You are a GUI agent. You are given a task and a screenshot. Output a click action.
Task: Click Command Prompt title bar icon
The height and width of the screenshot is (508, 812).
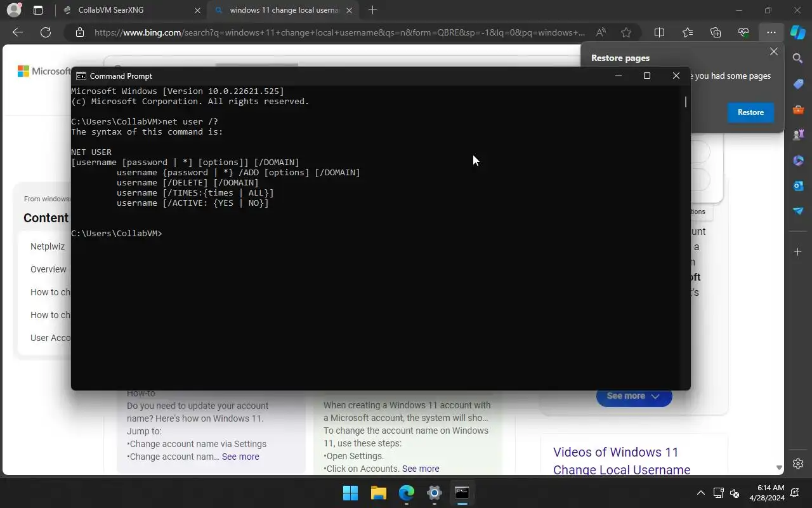[x=81, y=76]
